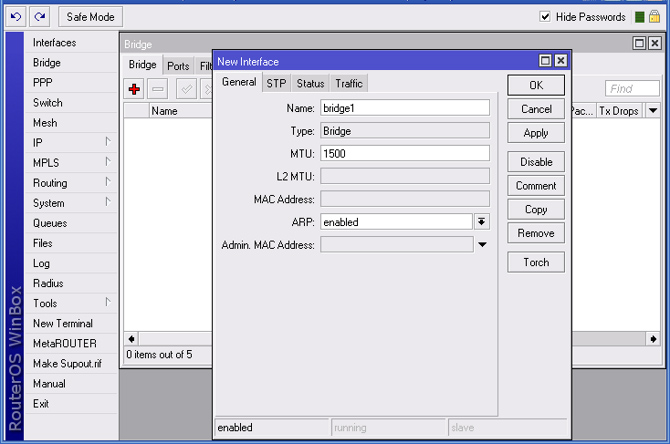Toggle Safe Mode
This screenshot has width=670, height=444.
(x=91, y=16)
